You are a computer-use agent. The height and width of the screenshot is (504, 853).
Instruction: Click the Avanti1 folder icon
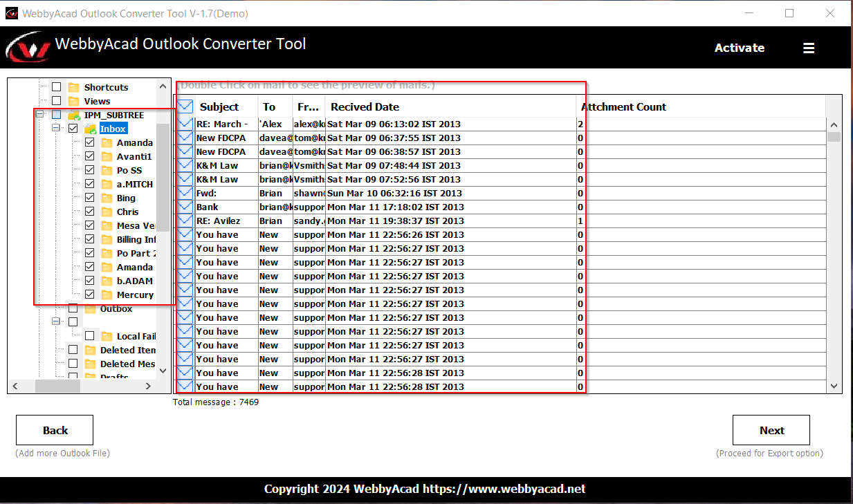tap(107, 156)
